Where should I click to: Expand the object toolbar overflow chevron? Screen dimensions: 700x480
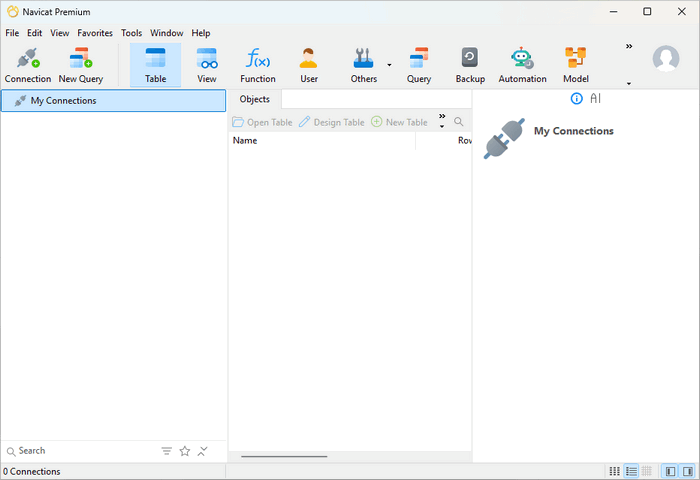[x=442, y=116]
